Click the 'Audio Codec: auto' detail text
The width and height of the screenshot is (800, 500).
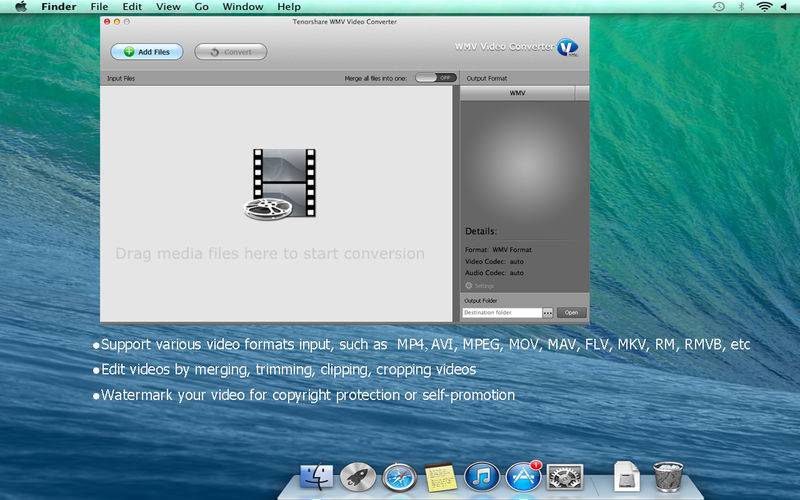(494, 273)
